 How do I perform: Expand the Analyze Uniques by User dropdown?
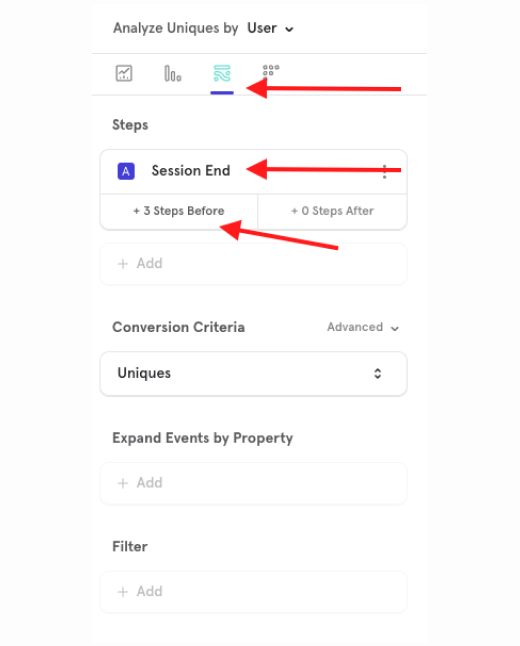click(270, 28)
